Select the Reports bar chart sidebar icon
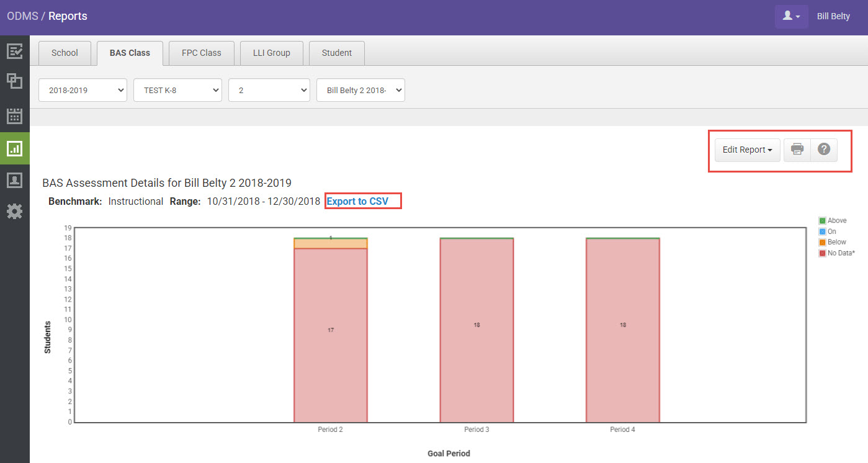 coord(14,148)
